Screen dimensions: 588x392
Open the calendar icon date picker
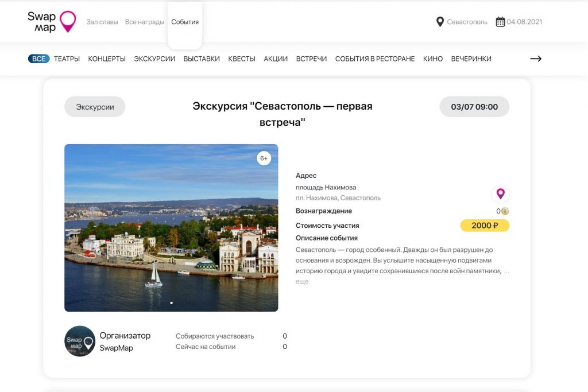[500, 22]
